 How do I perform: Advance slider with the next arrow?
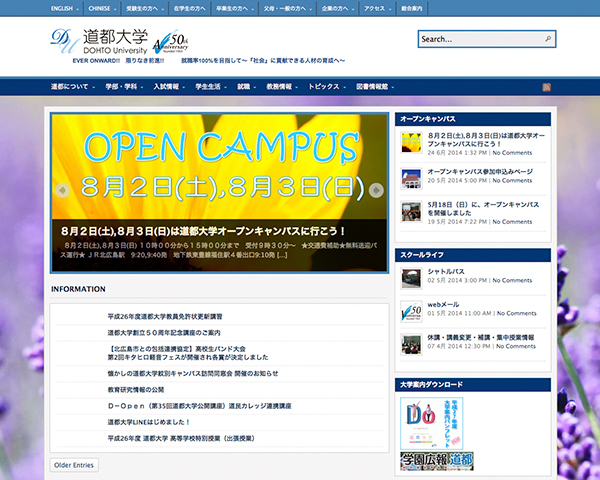coord(377,189)
